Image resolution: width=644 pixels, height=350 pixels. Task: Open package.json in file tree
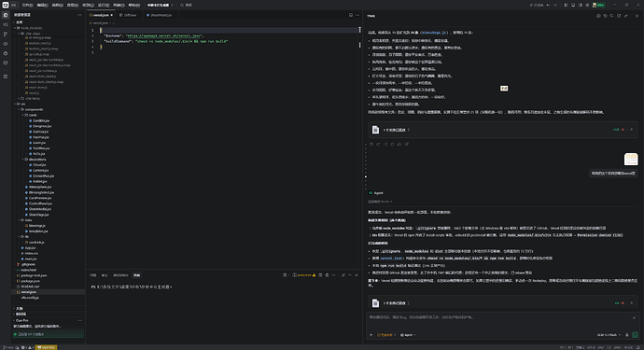31,281
